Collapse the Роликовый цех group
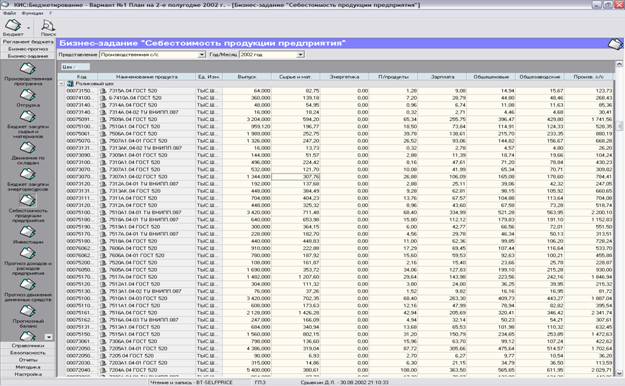Screen dimensions: 625x386 tap(61, 84)
